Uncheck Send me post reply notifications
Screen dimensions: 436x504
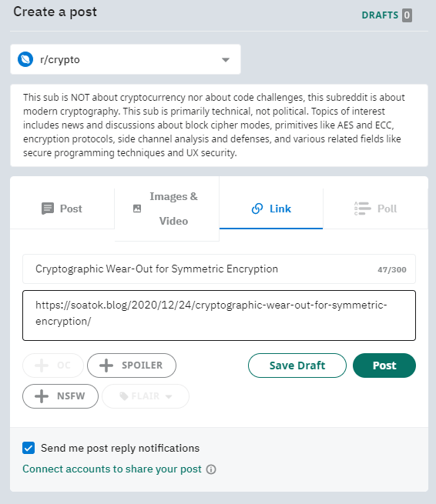point(29,448)
